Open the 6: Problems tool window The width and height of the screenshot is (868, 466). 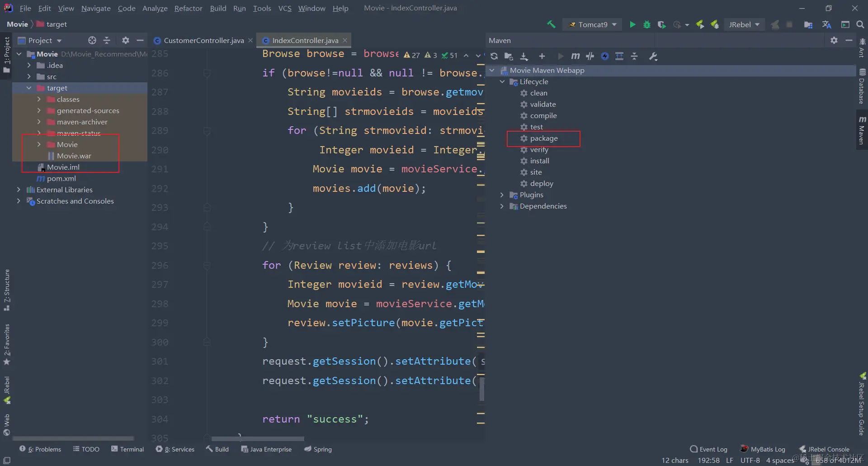[x=40, y=449]
